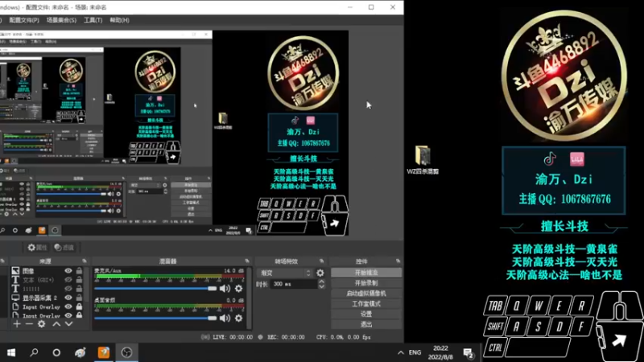
Task: Click 开始推流 to start streaming
Action: [366, 273]
